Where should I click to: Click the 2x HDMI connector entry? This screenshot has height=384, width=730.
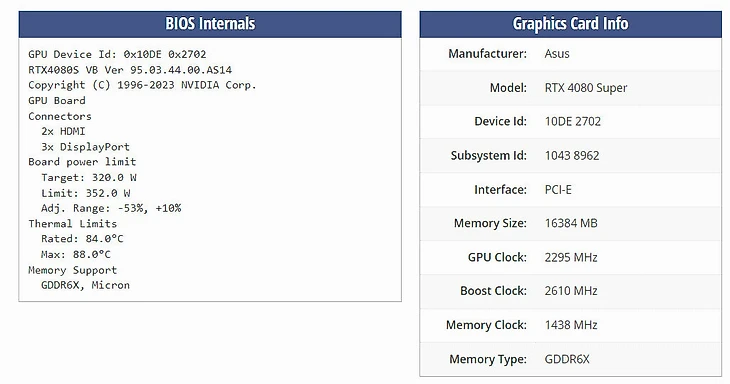coord(63,131)
